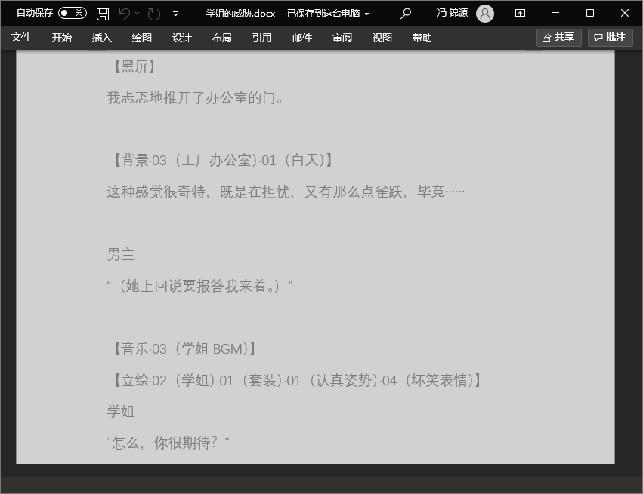Switch to the 插入 (Insert) tab
This screenshot has width=643, height=494.
pyautogui.click(x=102, y=38)
